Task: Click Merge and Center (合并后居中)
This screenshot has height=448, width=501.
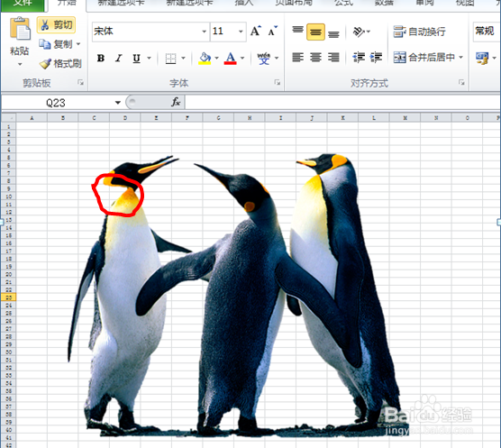Action: pyautogui.click(x=424, y=58)
